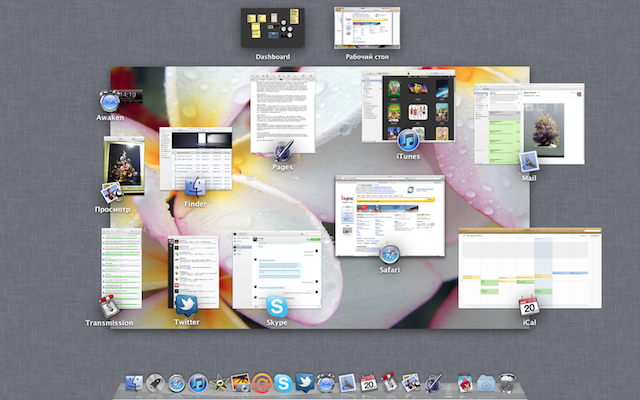
Task: Open iPhoto from the Dock
Action: point(240,382)
